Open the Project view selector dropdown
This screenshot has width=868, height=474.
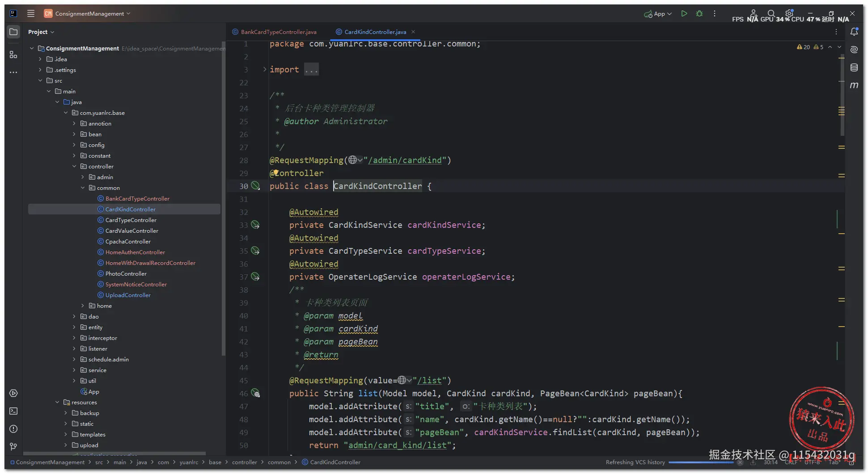(x=41, y=32)
